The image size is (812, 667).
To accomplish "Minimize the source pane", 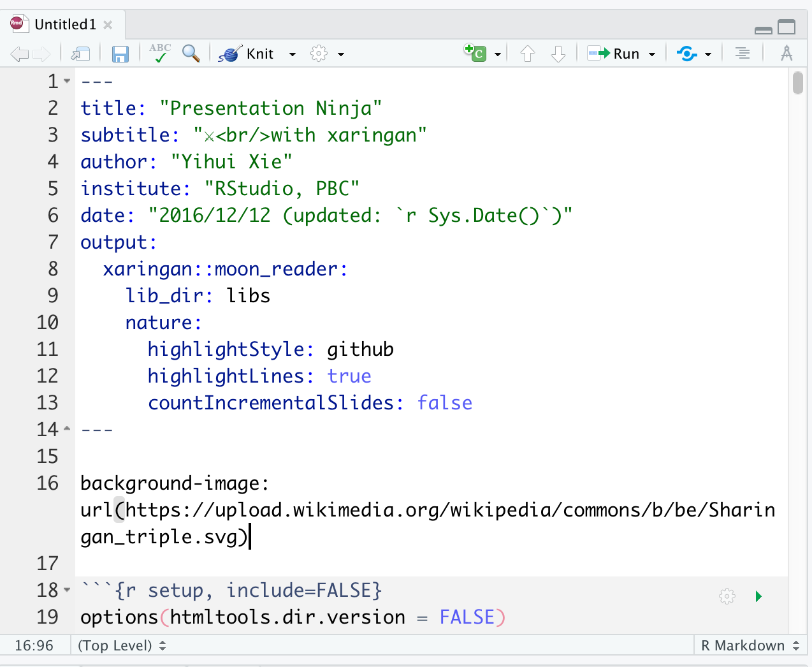I will [x=763, y=29].
